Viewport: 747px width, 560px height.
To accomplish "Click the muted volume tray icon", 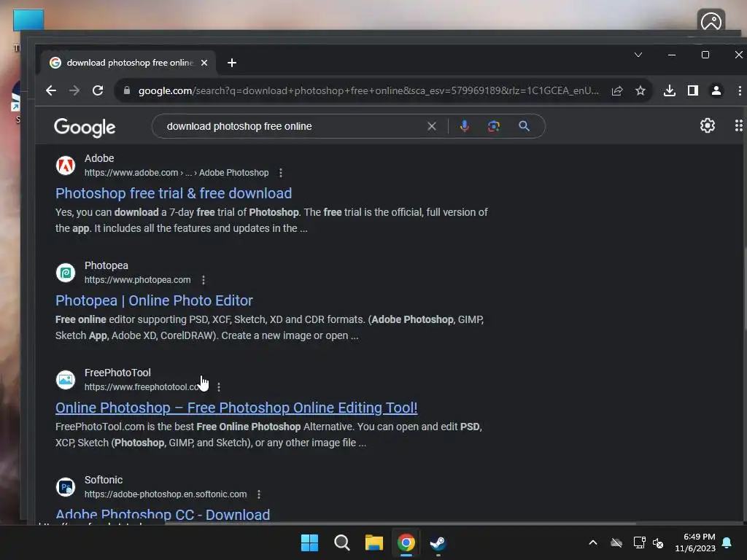I will tap(658, 542).
